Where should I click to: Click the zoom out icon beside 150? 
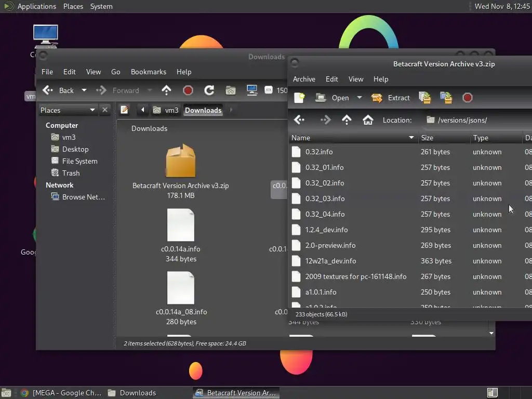point(269,90)
